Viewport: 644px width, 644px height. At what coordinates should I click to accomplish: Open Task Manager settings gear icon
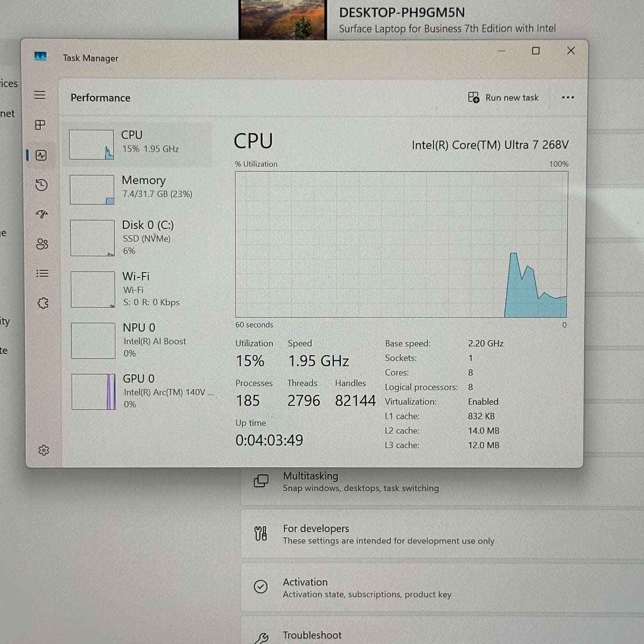(x=44, y=450)
